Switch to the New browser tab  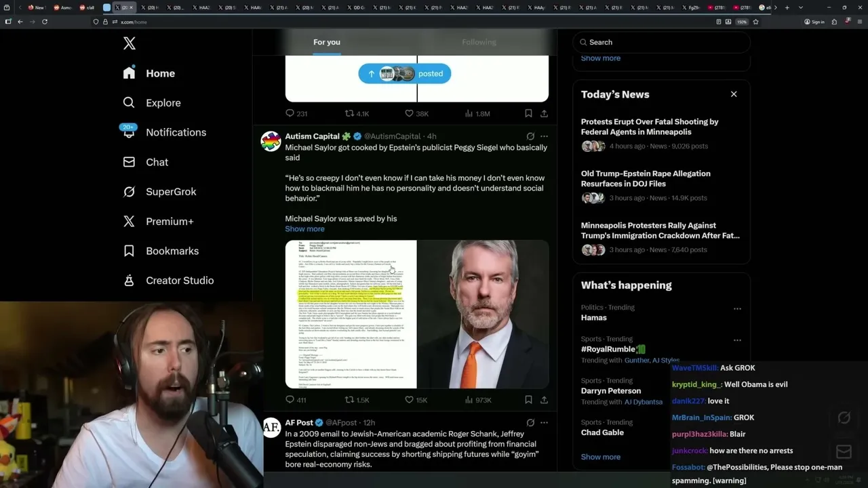(37, 7)
